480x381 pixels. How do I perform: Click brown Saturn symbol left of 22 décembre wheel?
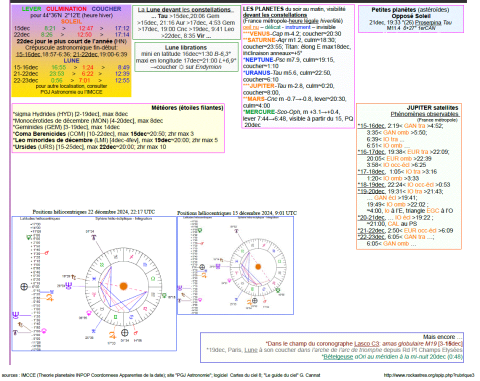pos(74,277)
